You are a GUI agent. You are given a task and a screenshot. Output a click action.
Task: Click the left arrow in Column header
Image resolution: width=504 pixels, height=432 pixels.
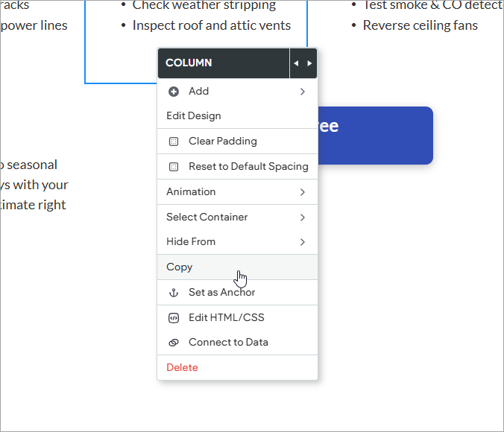(x=296, y=63)
